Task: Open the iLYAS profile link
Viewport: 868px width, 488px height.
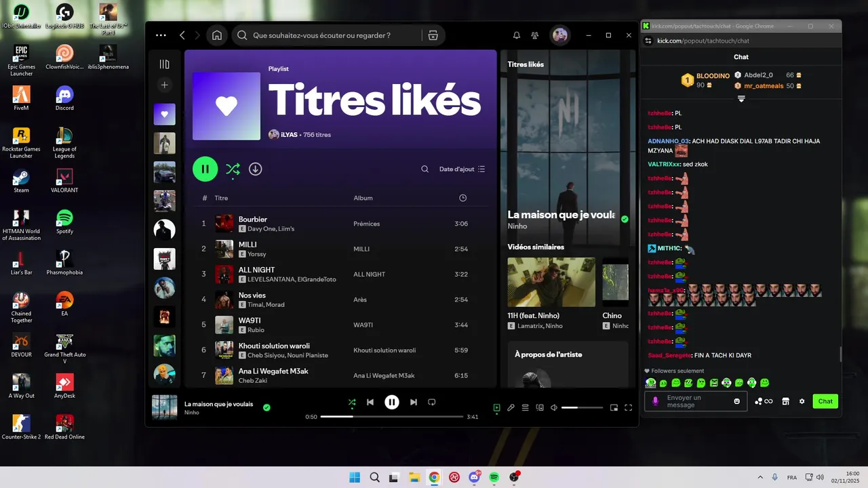Action: 289,135
